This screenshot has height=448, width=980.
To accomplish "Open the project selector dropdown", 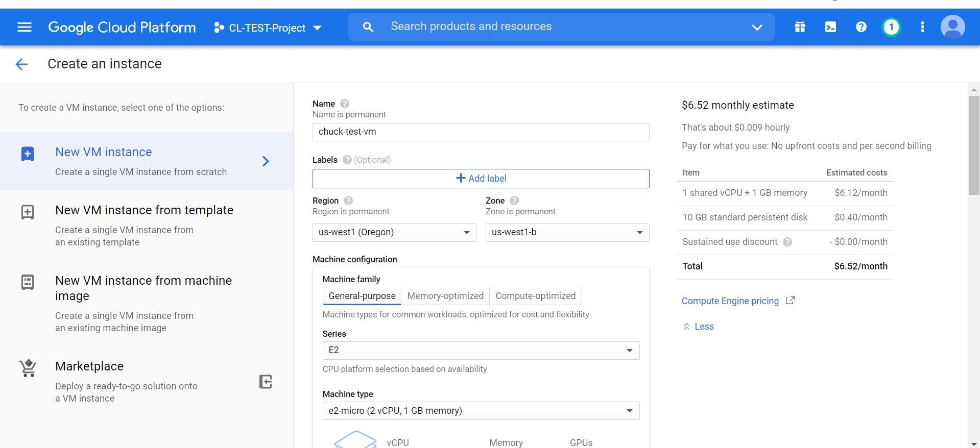I will (268, 28).
